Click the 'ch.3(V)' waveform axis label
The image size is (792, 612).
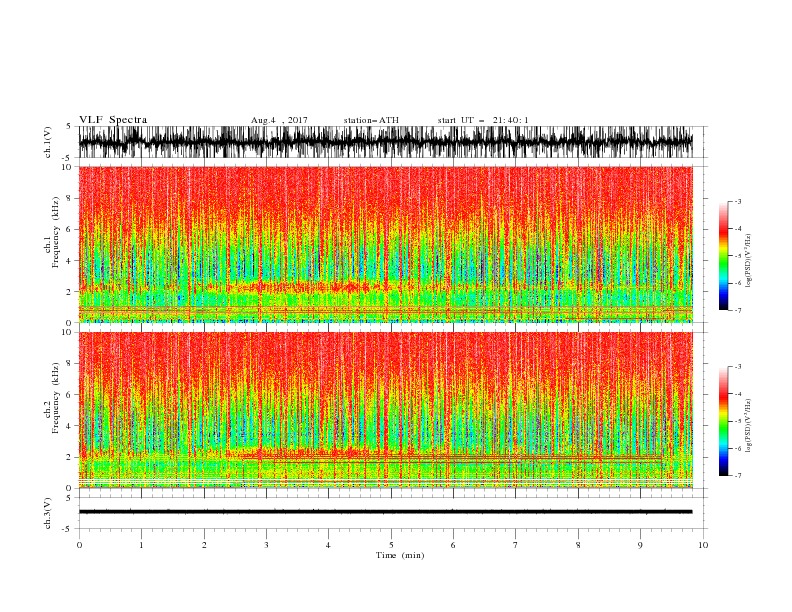pos(48,513)
